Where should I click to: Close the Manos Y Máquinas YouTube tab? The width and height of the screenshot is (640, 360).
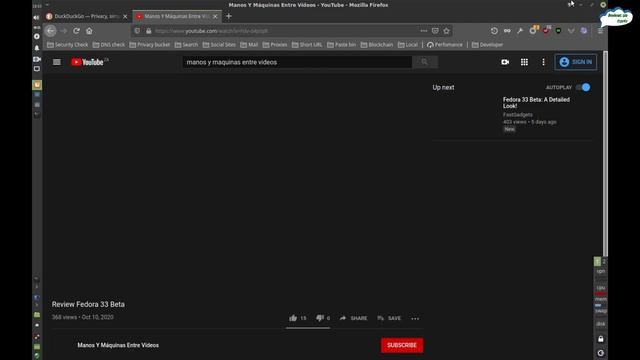tap(215, 16)
